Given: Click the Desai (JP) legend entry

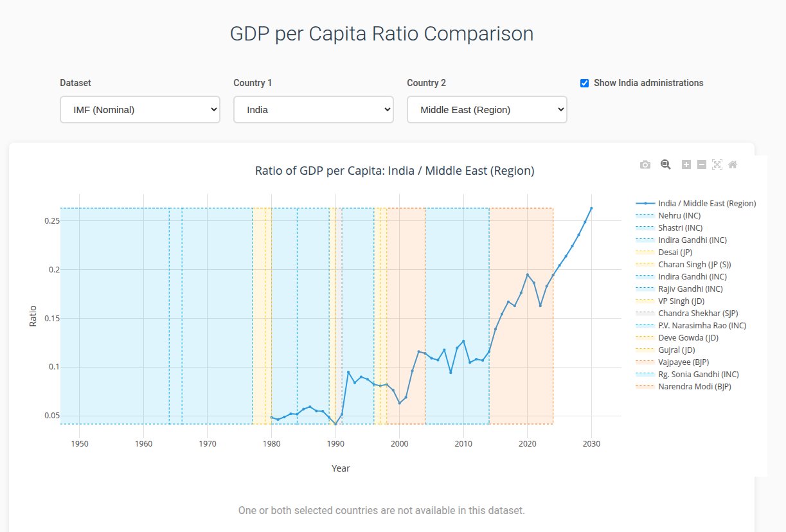Looking at the screenshot, I should [x=675, y=252].
